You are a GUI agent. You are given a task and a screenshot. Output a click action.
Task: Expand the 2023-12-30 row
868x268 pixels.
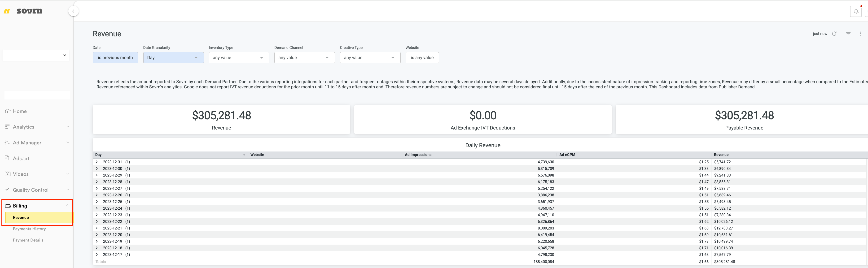click(x=97, y=169)
